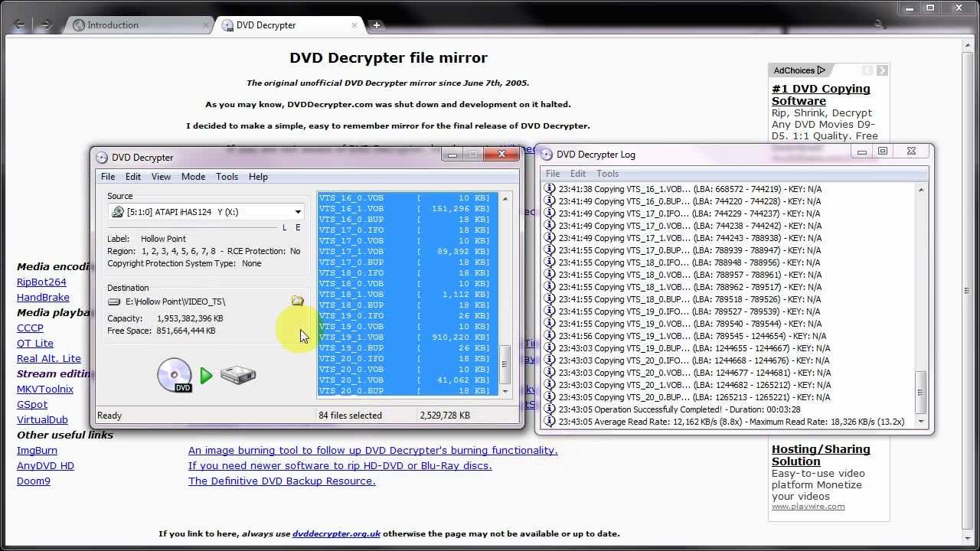Click the browser page scrollbar thumb
The width and height of the screenshot is (980, 551).
[968, 291]
